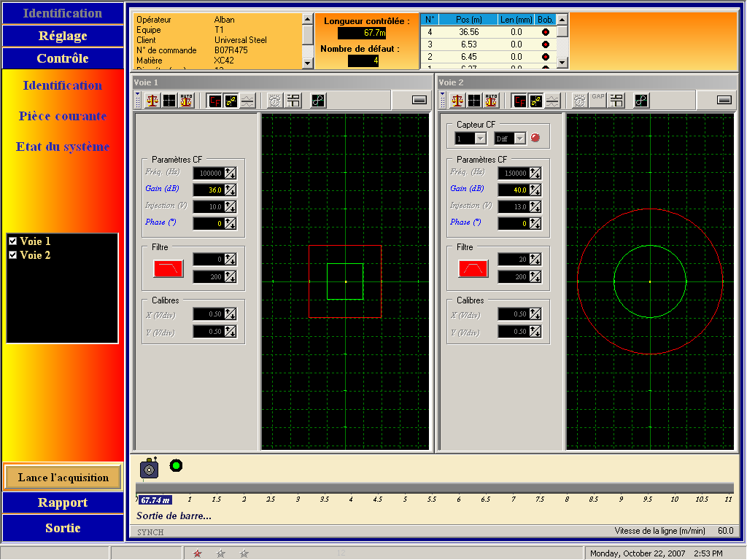Adjust the Voie 1 Gain (dB) stepper

(x=231, y=190)
